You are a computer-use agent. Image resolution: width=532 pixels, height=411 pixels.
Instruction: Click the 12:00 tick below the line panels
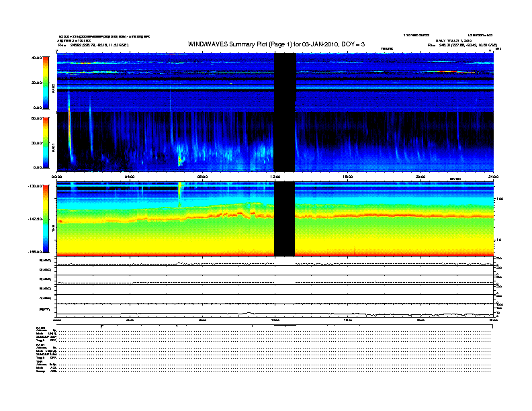[x=275, y=320]
